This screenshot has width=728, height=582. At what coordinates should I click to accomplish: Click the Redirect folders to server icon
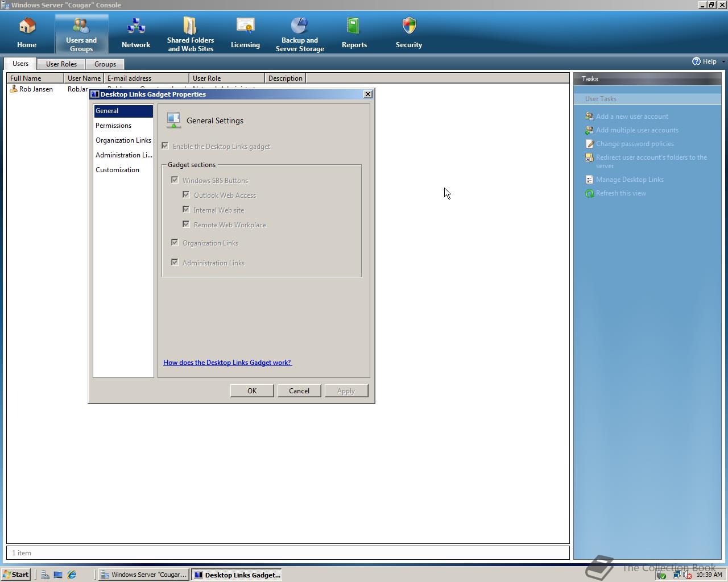pos(589,157)
